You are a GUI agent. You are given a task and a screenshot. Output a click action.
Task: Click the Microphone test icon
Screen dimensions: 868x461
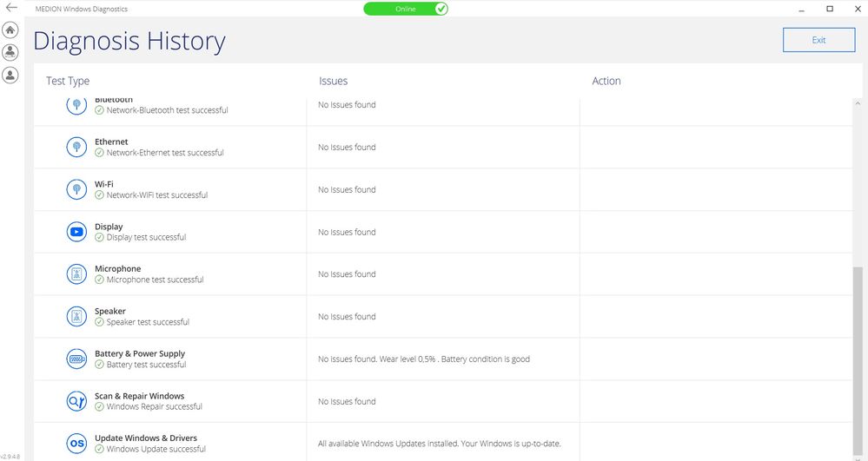[x=76, y=274]
